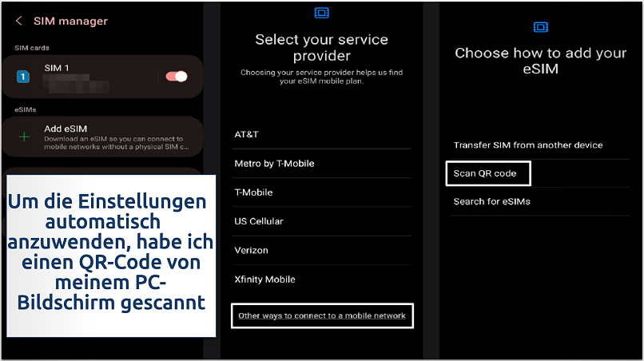The width and height of the screenshot is (644, 361).
Task: Select Metro by T-Mobile provider
Action: (321, 164)
